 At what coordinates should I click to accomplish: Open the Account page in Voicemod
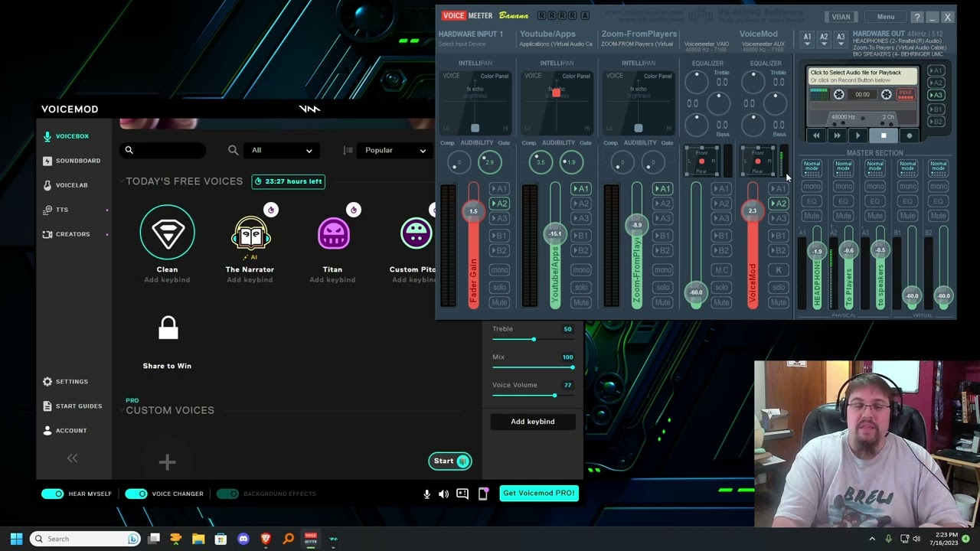click(x=65, y=430)
